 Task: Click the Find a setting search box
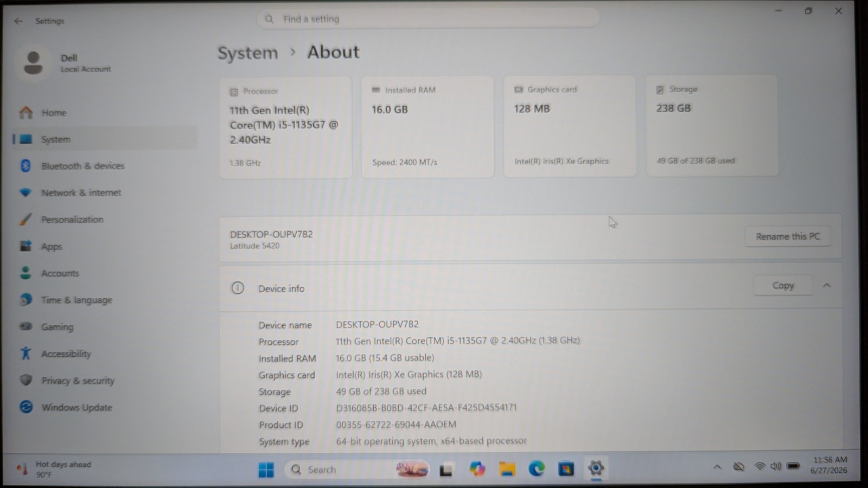[x=428, y=19]
